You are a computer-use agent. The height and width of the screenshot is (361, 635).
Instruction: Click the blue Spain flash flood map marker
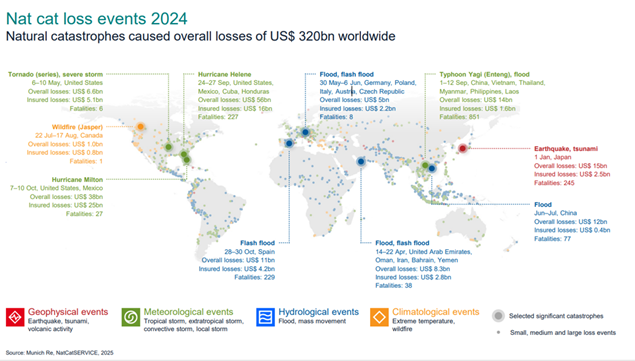[x=289, y=143]
